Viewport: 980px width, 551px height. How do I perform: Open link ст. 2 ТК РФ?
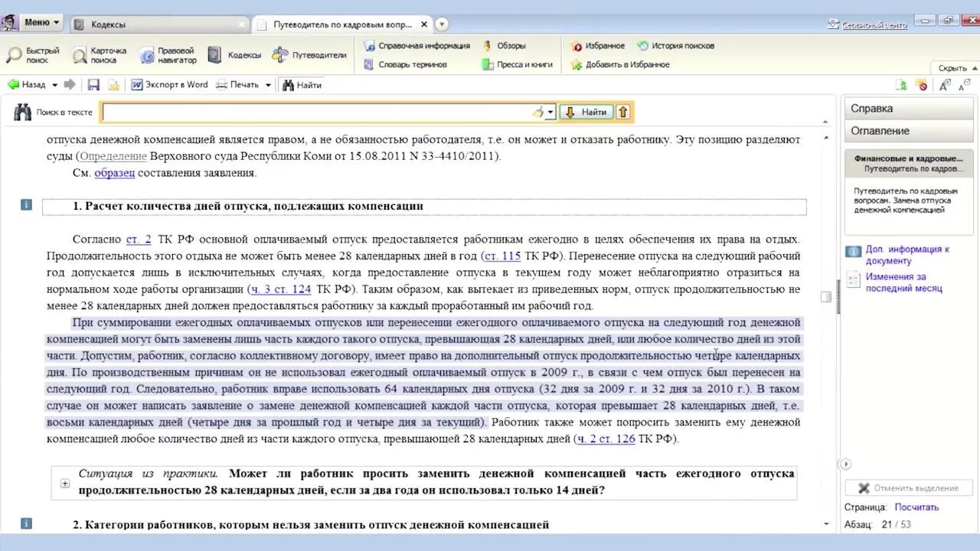pos(139,239)
